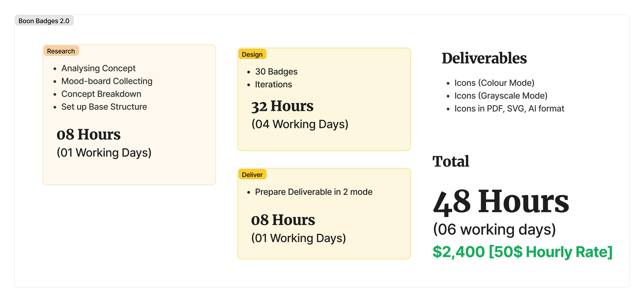644x302 pixels.
Task: Select Icons (Colour Mode) item
Action: point(494,83)
